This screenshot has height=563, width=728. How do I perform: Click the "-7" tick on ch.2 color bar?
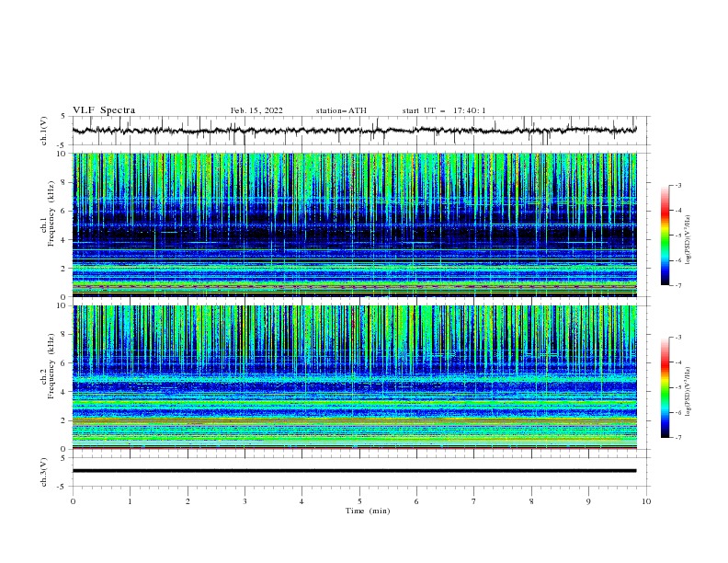click(x=677, y=438)
